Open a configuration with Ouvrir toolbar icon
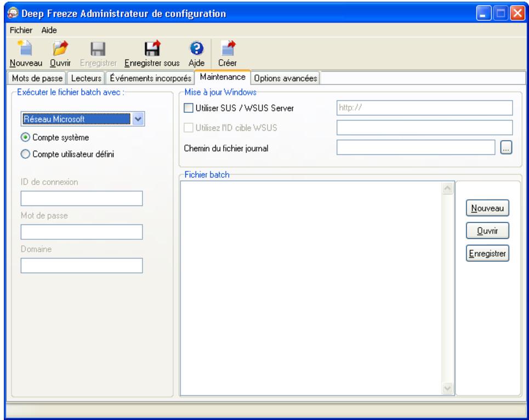 click(x=60, y=48)
